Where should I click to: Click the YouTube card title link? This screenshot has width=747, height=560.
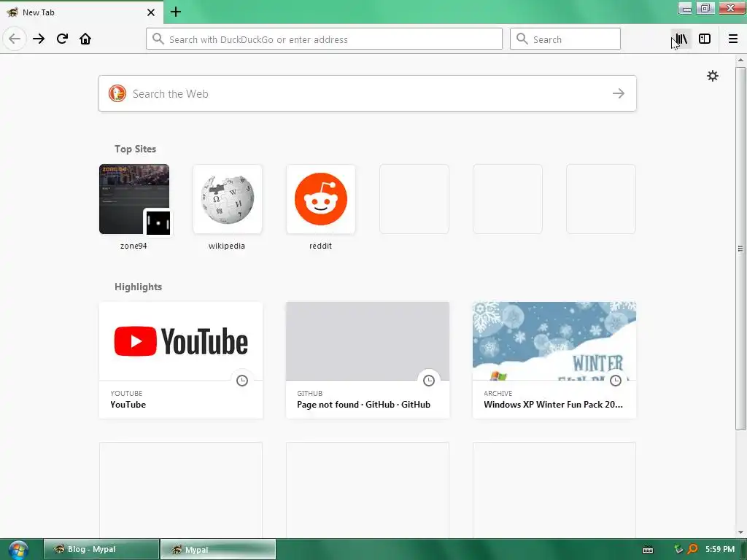click(x=128, y=404)
